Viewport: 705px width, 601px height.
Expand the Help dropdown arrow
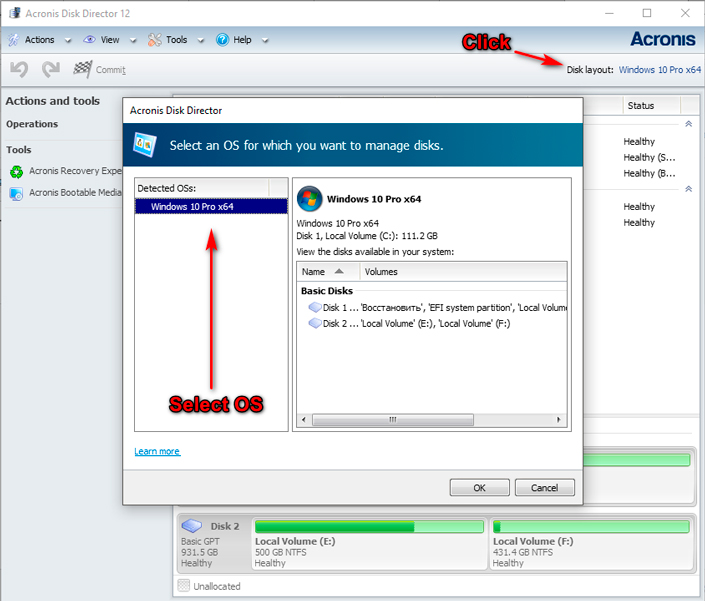(x=265, y=40)
